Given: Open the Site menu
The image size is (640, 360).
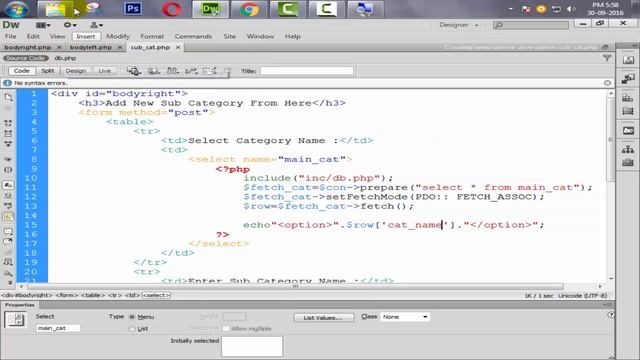Looking at the screenshot, I should tap(230, 36).
